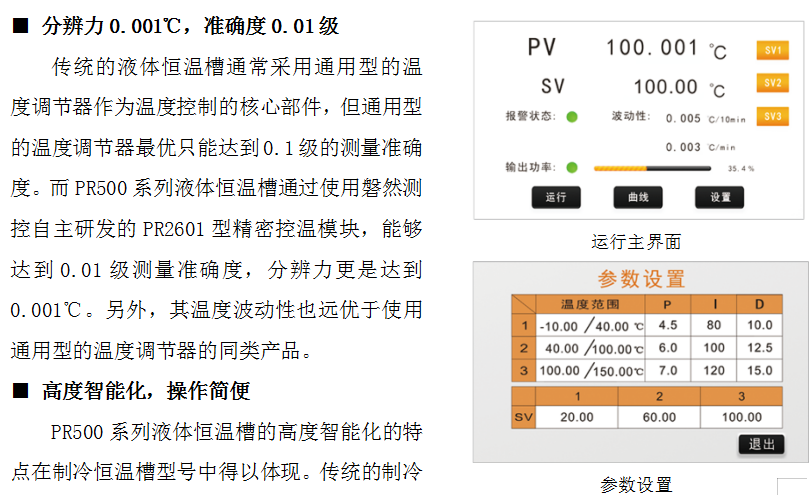This screenshot has width=811, height=495.
Task: Click the 报警状态 green indicator light
Action: tap(572, 117)
